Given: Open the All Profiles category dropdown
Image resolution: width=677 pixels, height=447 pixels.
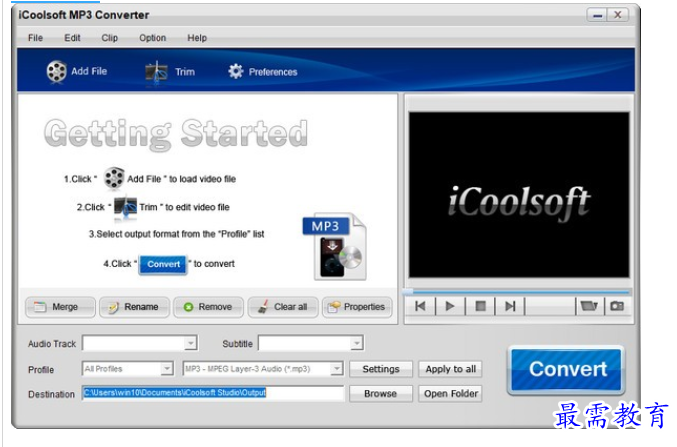Looking at the screenshot, I should click(167, 369).
